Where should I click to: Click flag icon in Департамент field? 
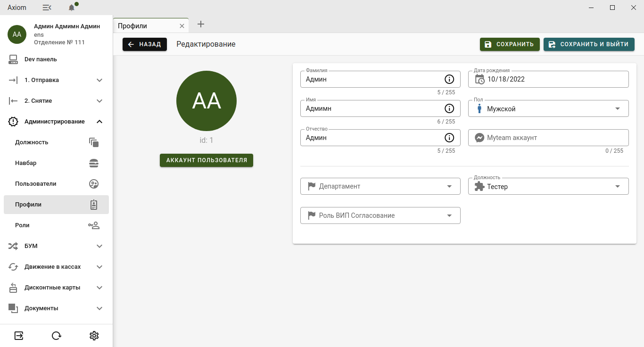(x=312, y=186)
